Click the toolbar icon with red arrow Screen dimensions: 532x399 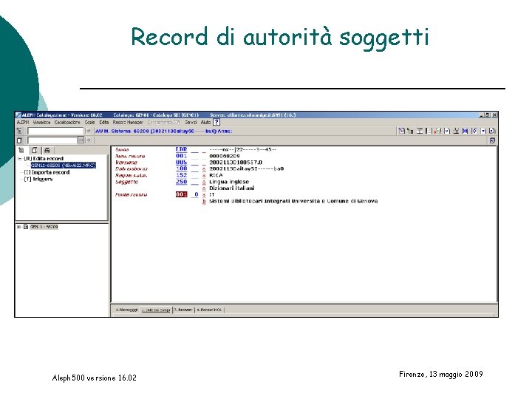tap(437, 131)
